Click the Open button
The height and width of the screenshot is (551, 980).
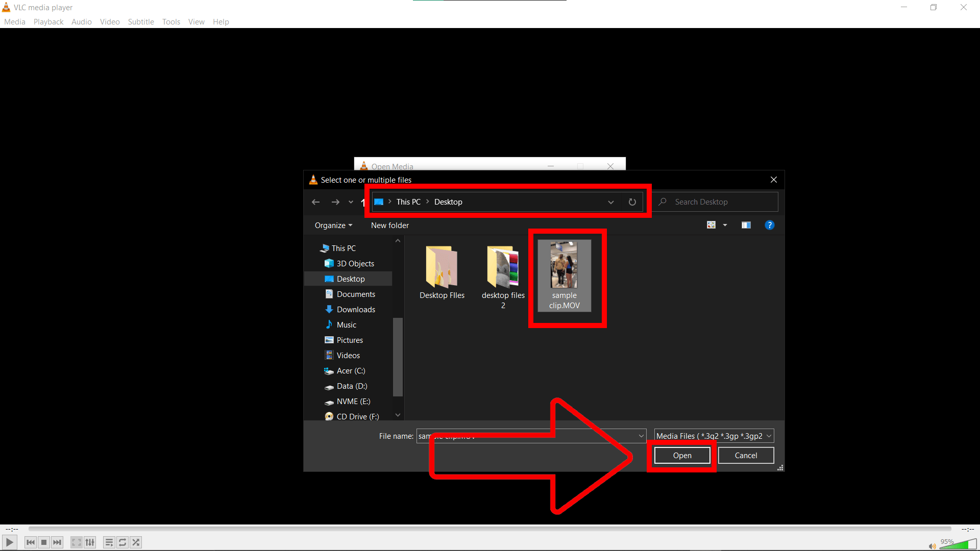click(681, 455)
